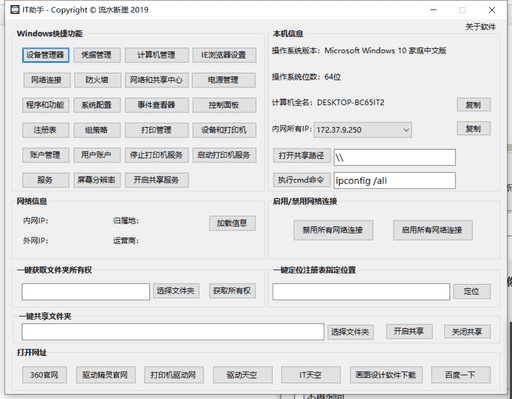Launch 注册表 registry editor
The image size is (512, 399).
pyautogui.click(x=46, y=130)
